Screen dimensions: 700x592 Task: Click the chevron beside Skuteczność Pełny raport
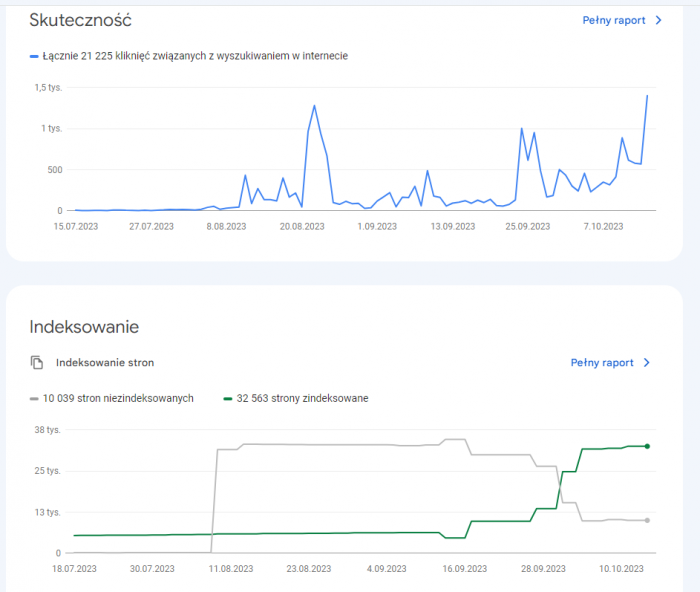tap(658, 20)
